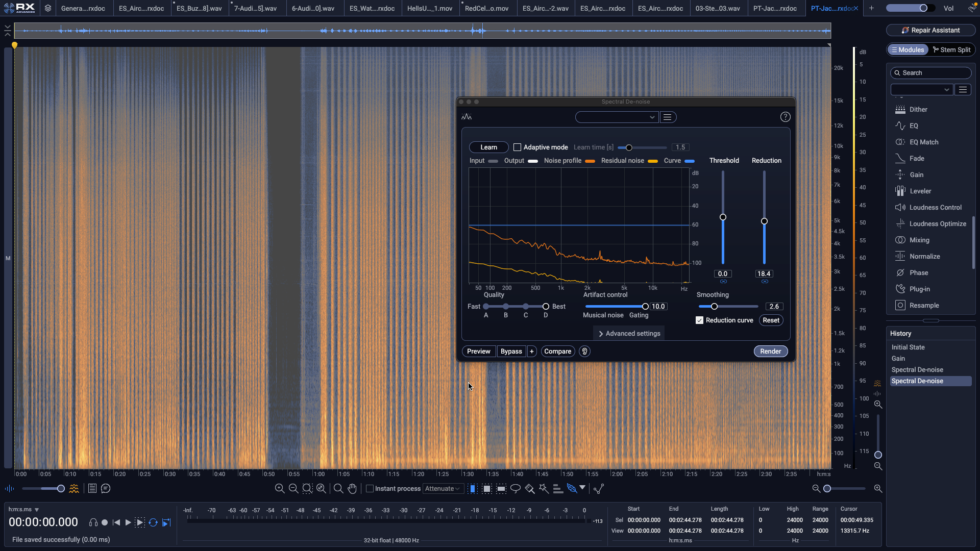This screenshot has width=980, height=551.
Task: Open the EQ module
Action: tap(914, 126)
